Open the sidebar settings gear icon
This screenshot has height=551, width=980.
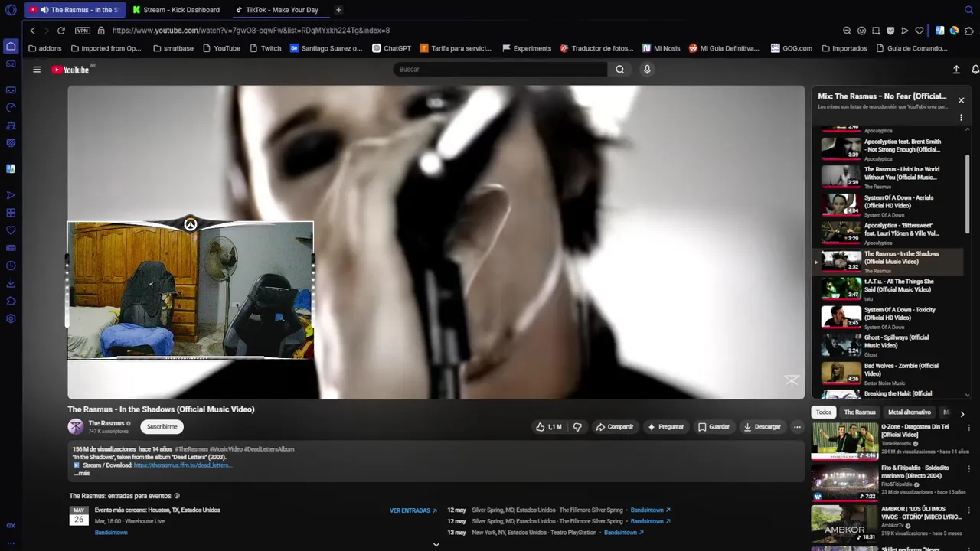11,318
